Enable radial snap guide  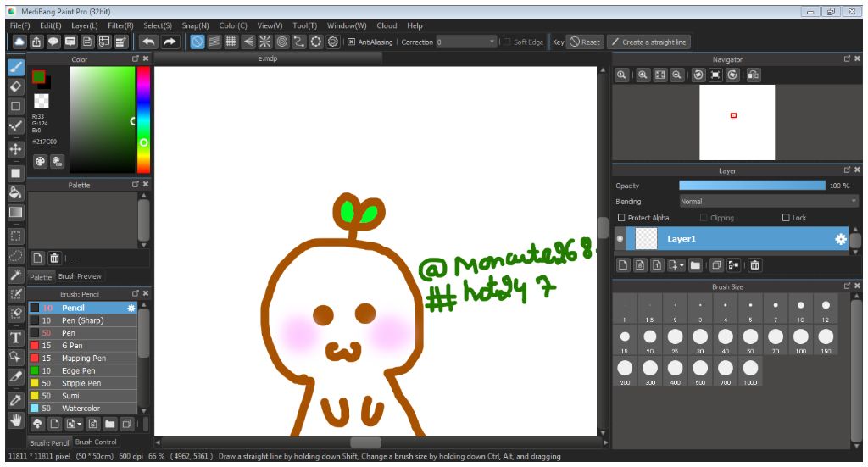tap(265, 42)
